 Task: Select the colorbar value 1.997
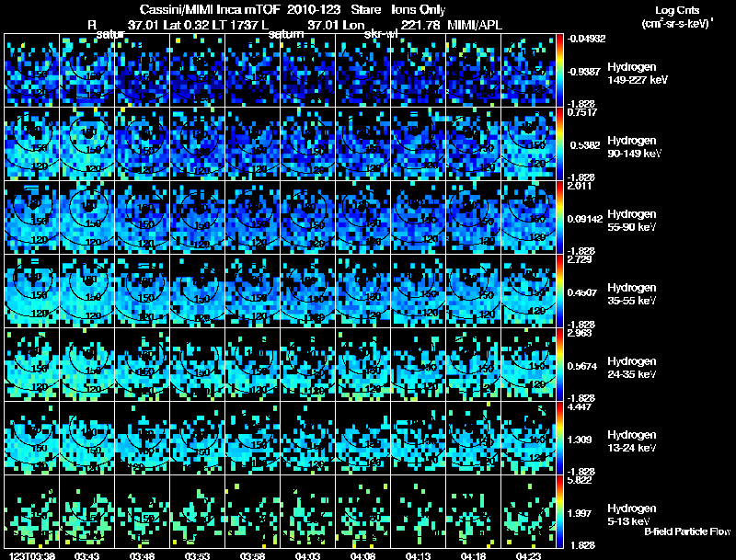click(580, 514)
